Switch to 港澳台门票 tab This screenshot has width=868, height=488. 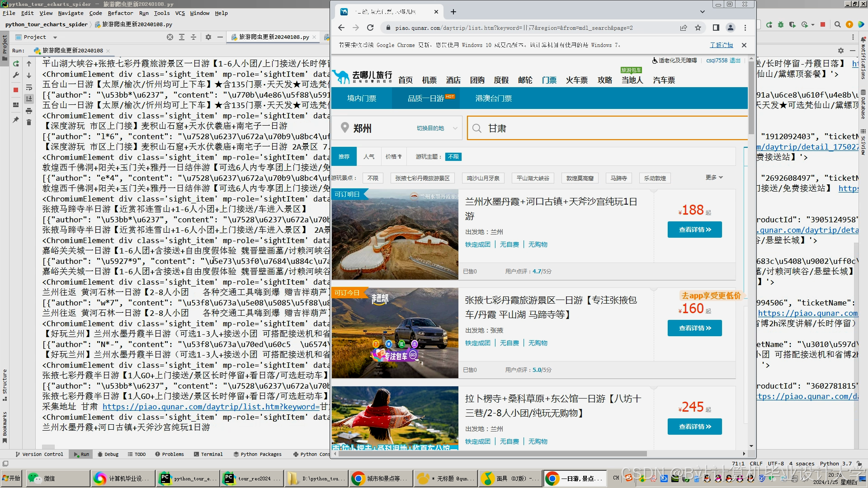[493, 99]
